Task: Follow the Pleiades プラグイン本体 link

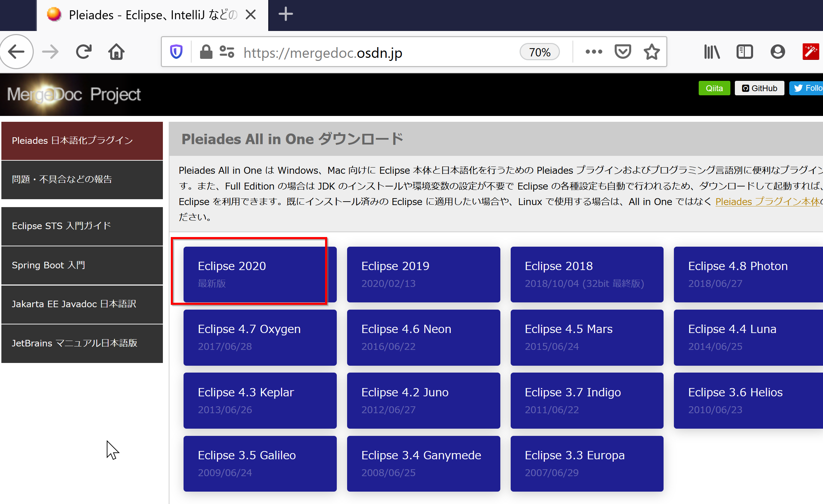Action: [768, 202]
